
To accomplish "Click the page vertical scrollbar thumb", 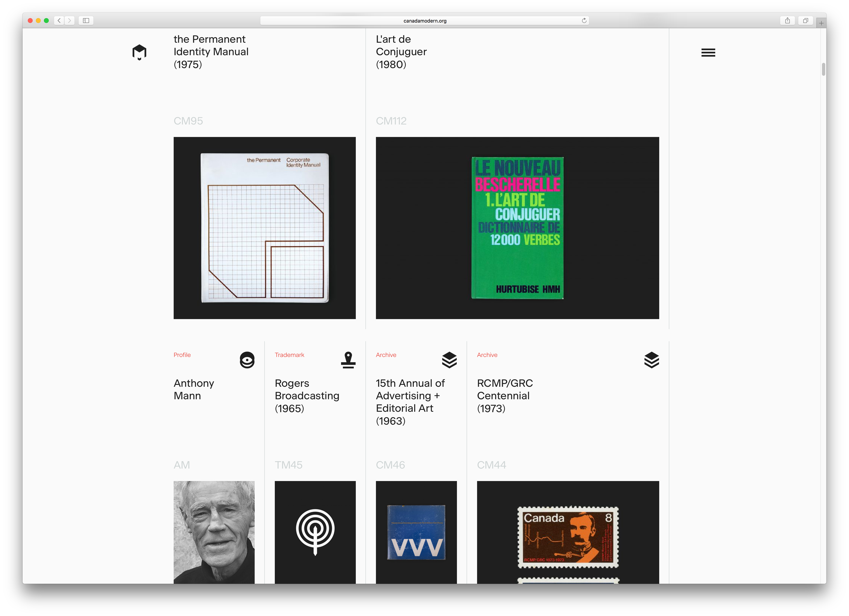I will click(x=823, y=69).
